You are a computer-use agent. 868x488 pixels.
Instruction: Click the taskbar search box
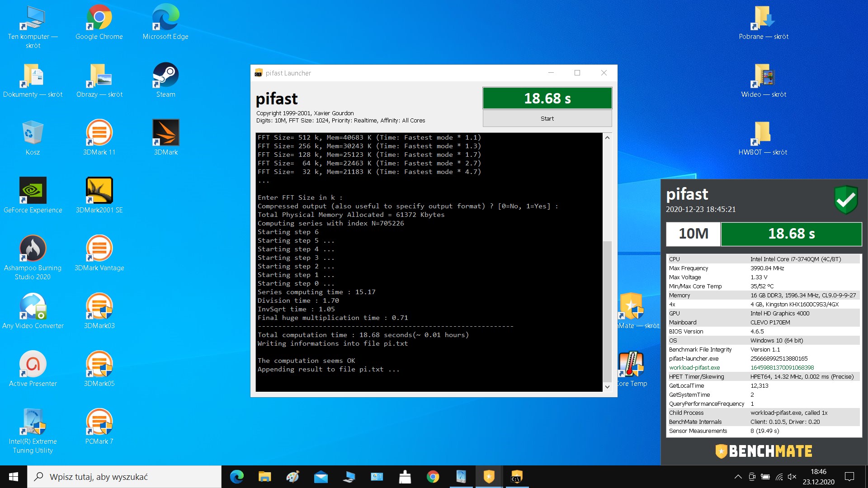coord(124,477)
